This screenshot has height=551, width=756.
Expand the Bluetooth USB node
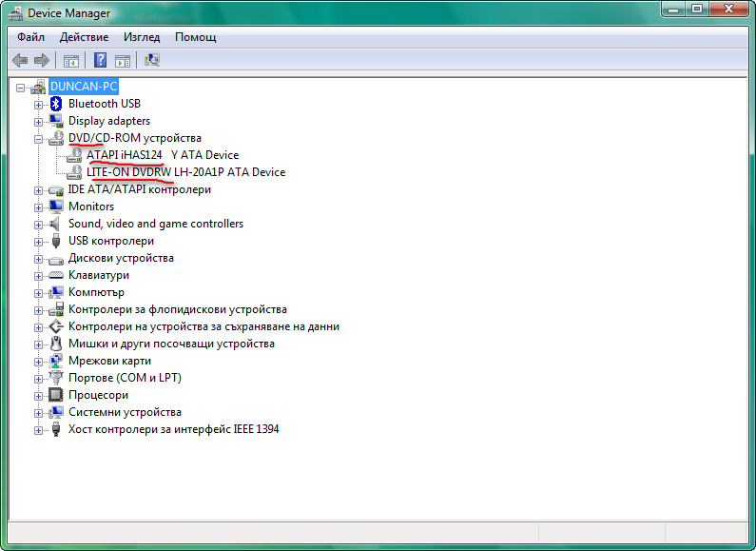39,105
